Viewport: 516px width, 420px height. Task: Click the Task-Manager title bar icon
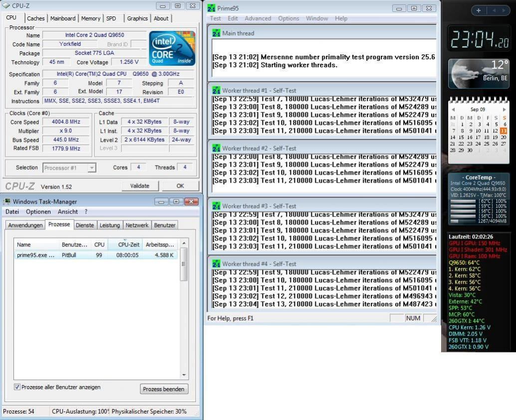click(6, 202)
